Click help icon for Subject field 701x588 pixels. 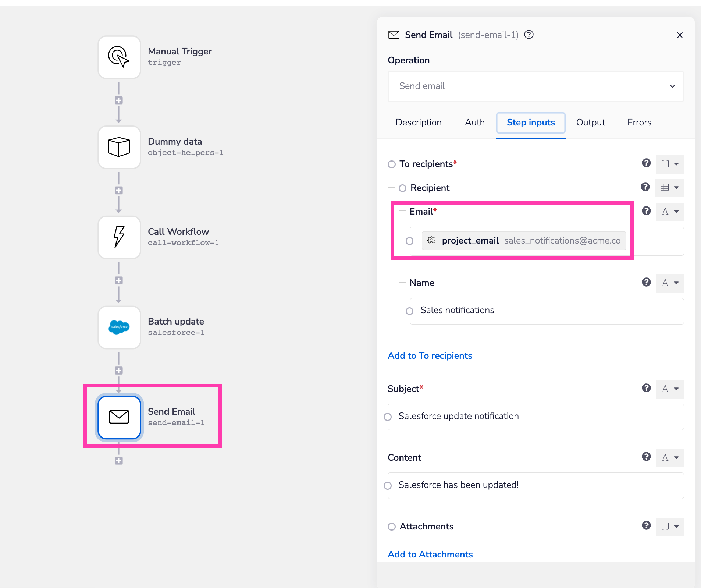tap(646, 388)
